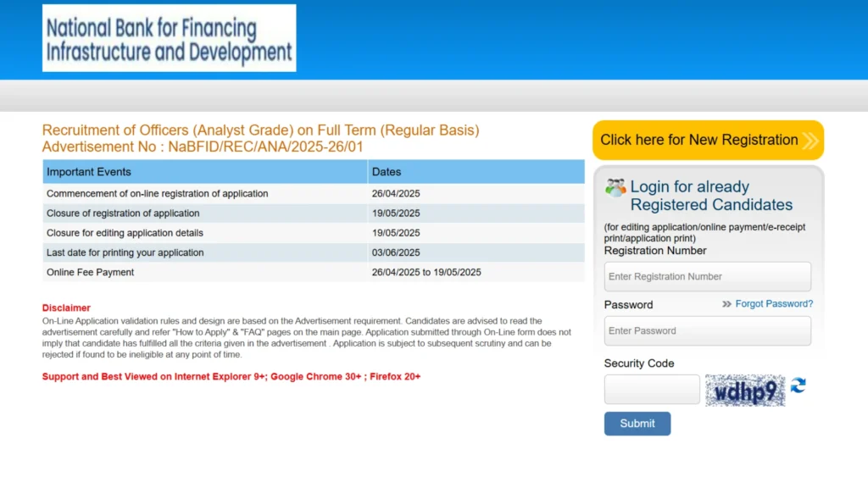
Task: Focus the Registration Number field
Action: pyautogui.click(x=708, y=277)
